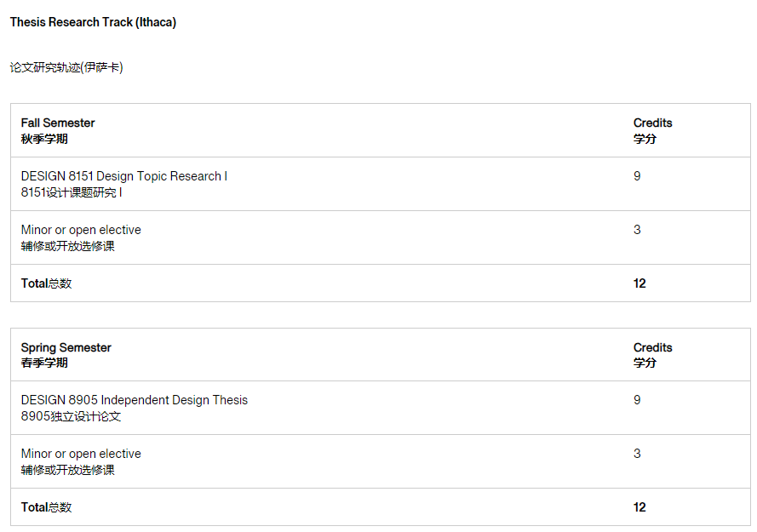The height and width of the screenshot is (532, 757).
Task: Select Minor or open elective in Fall
Action: point(81,230)
